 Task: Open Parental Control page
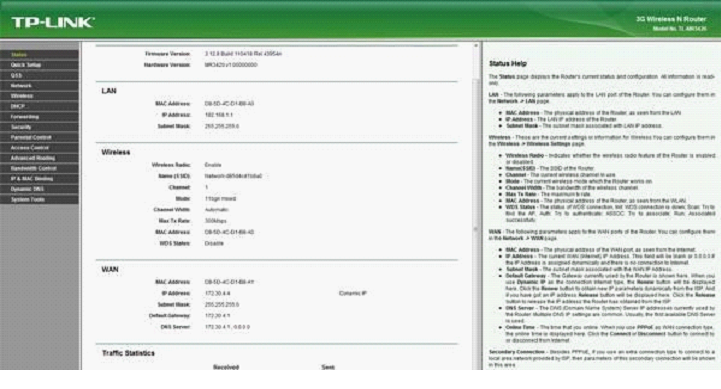(39, 137)
